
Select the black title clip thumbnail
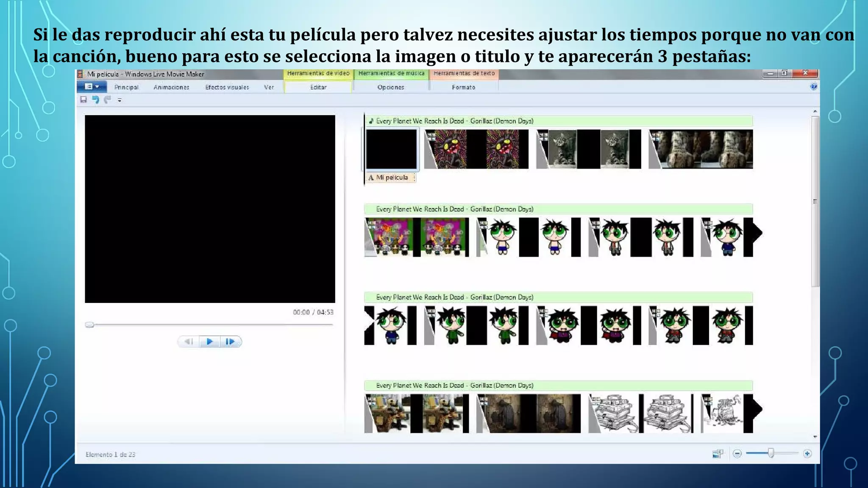391,149
